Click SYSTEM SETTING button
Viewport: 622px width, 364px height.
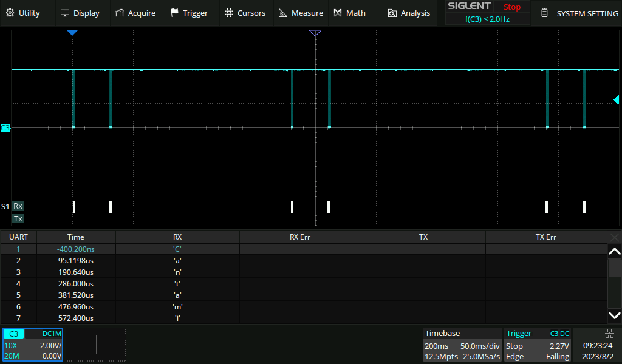pyautogui.click(x=579, y=13)
